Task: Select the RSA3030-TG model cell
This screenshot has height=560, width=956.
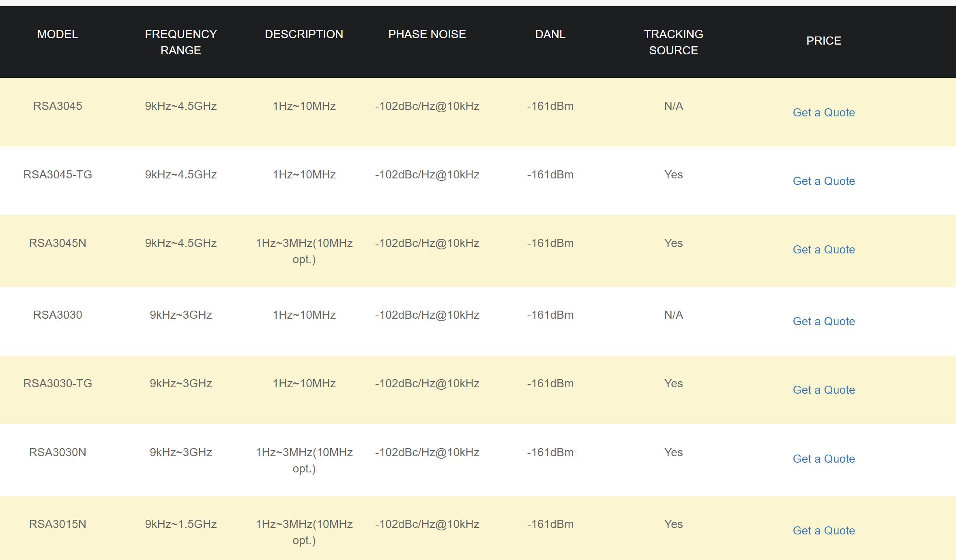Action: 58,383
